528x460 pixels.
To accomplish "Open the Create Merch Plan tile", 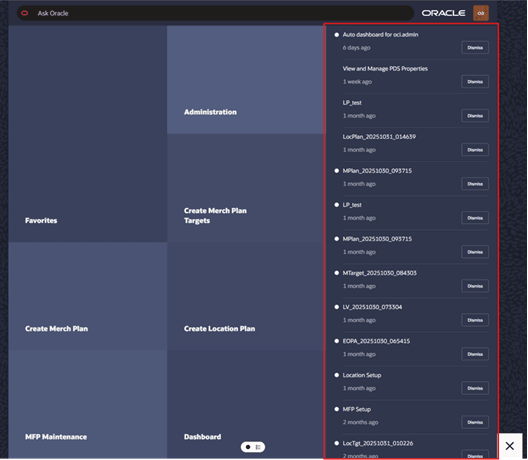I will pyautogui.click(x=88, y=296).
